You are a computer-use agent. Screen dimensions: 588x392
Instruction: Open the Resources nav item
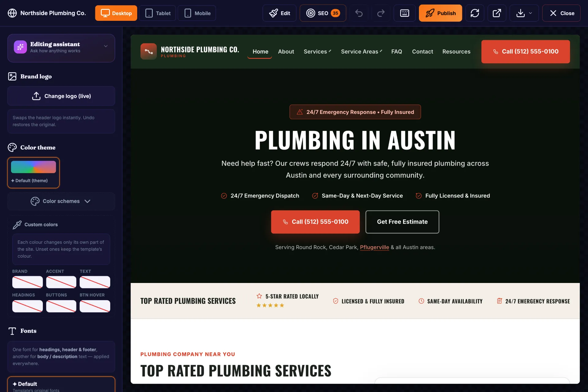coord(456,51)
